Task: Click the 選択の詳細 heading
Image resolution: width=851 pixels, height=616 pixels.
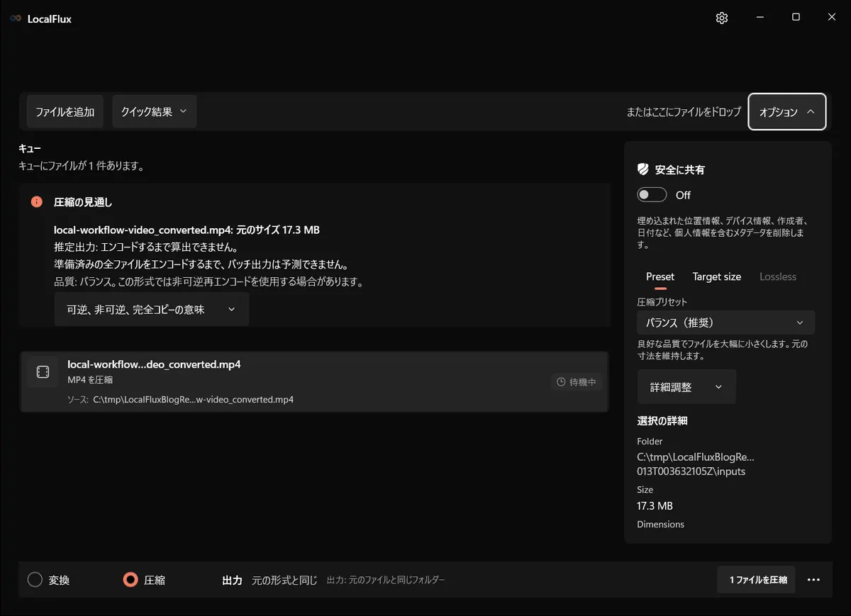Action: point(662,420)
